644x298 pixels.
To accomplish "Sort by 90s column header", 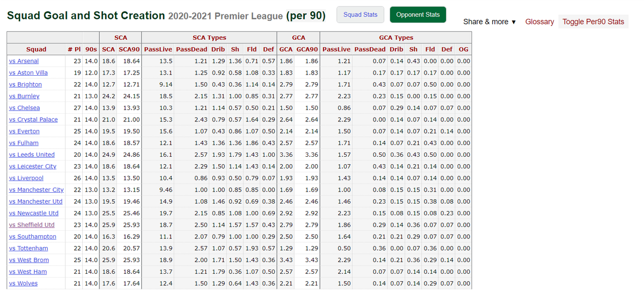I will [91, 49].
